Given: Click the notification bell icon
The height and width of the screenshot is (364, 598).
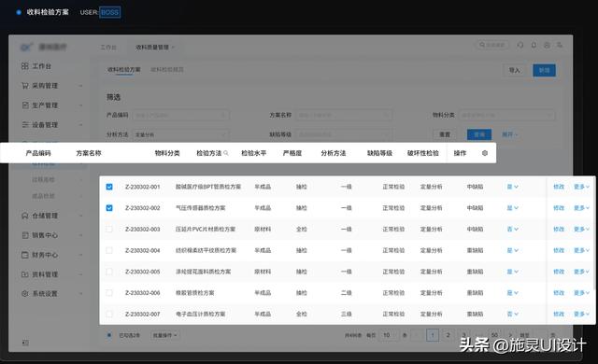Looking at the screenshot, I should (534, 45).
